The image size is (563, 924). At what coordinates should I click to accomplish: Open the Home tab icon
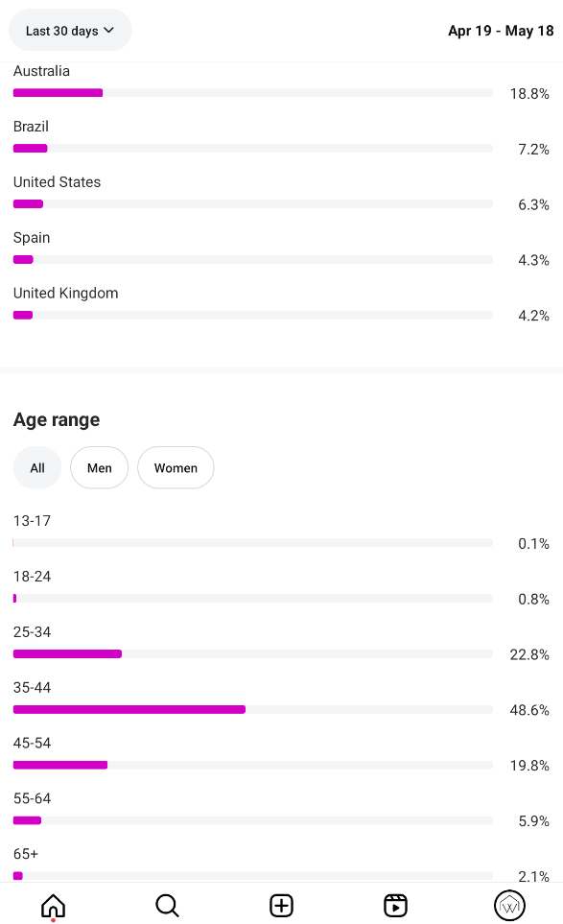coord(53,905)
